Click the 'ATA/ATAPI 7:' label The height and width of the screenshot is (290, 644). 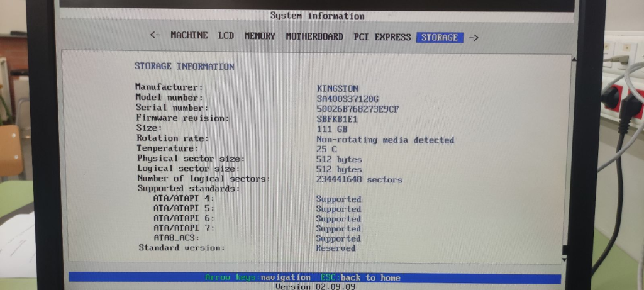coord(184,228)
